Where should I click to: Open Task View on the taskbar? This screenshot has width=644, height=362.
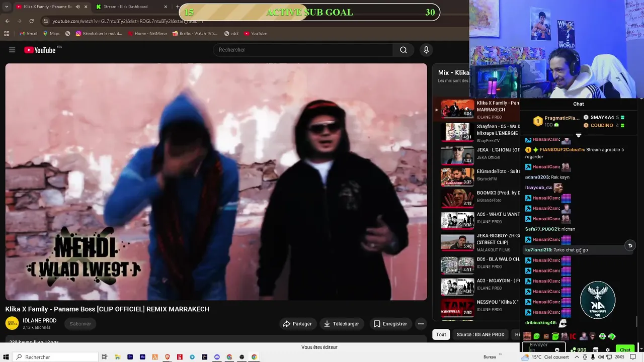[105, 357]
